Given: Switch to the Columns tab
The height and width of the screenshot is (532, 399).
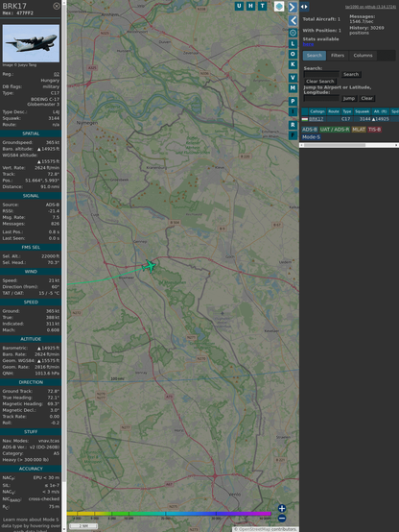Looking at the screenshot, I should pyautogui.click(x=363, y=56).
